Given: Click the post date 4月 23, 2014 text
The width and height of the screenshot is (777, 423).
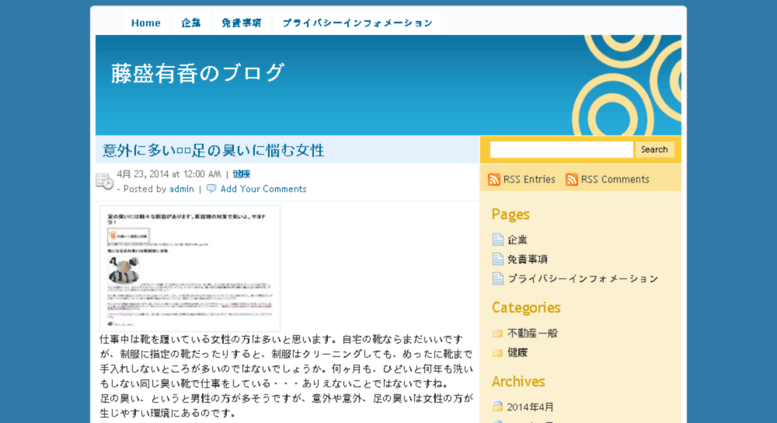Looking at the screenshot, I should [x=144, y=174].
